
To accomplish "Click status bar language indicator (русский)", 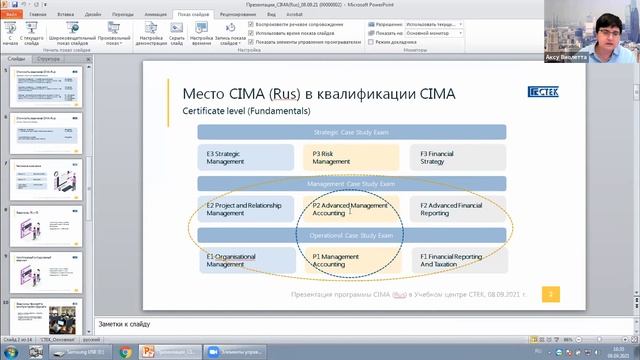I will click(91, 340).
